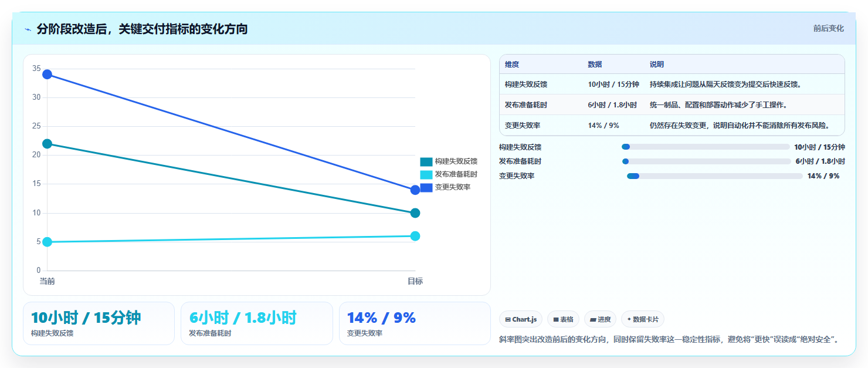Viewport: 868px width, 368px height.
Task: Click the 变更失败率 data point at 目标
Action: (x=415, y=190)
